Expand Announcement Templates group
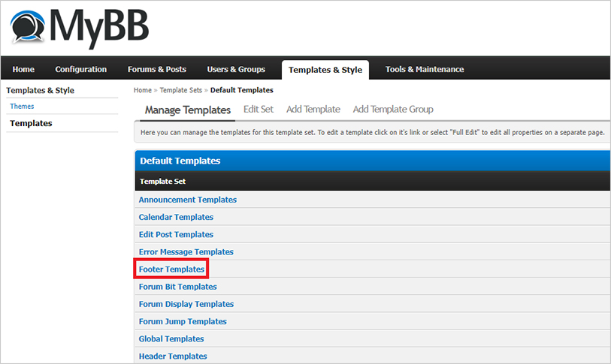The height and width of the screenshot is (364, 611). [187, 200]
